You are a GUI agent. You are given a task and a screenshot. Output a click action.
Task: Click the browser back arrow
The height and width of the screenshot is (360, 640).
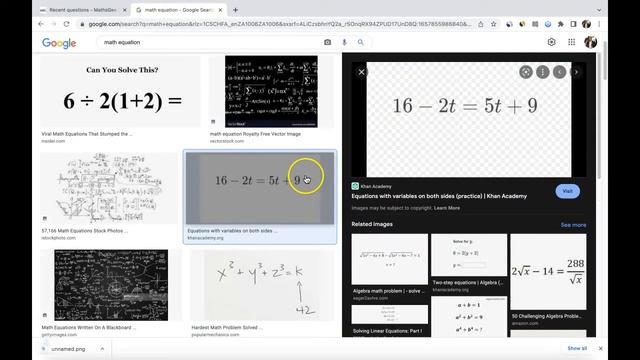41,24
